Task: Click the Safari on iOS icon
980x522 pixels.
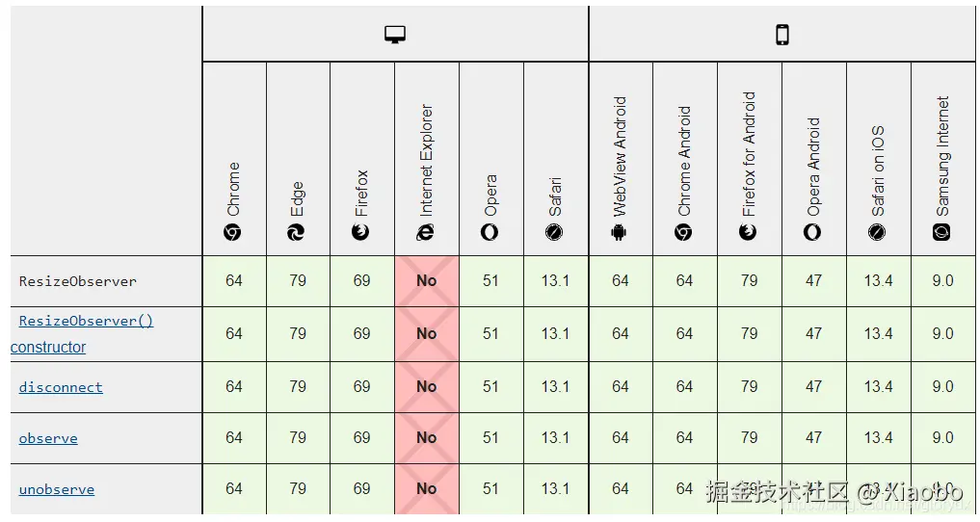Action: (877, 233)
